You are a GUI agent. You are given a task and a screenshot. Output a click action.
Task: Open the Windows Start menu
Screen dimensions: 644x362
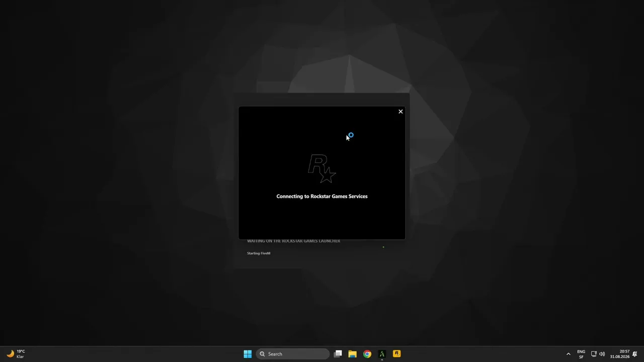click(248, 354)
